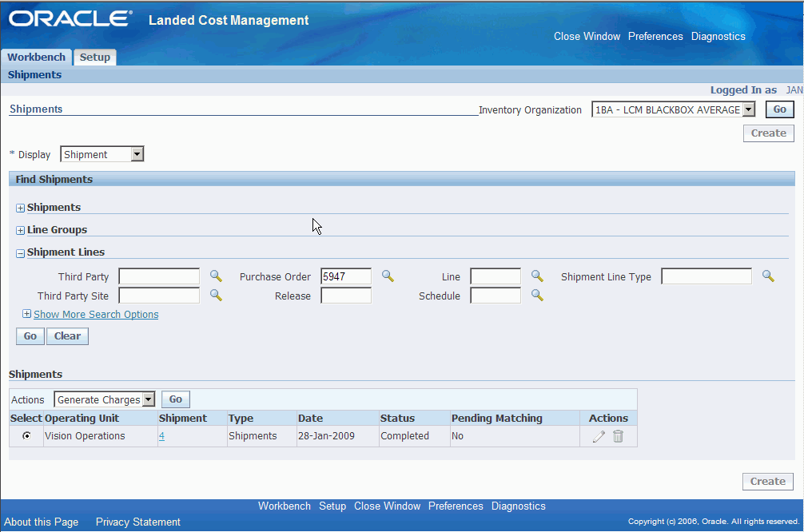Open the Inventory Organization dropdown

tap(673, 109)
